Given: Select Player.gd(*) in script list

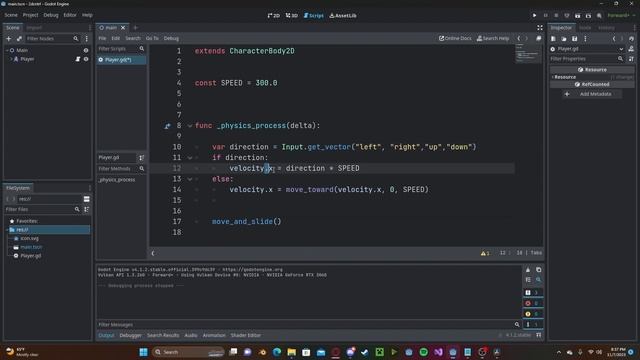Looking at the screenshot, I should tap(121, 60).
